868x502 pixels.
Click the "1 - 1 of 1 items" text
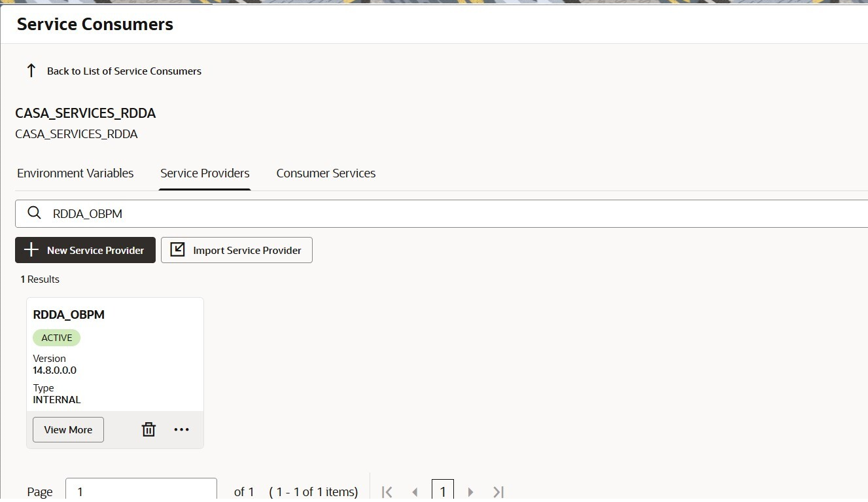[x=314, y=492]
